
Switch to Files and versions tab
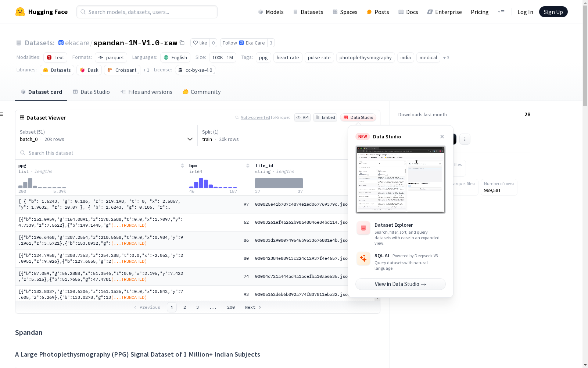[x=146, y=92]
